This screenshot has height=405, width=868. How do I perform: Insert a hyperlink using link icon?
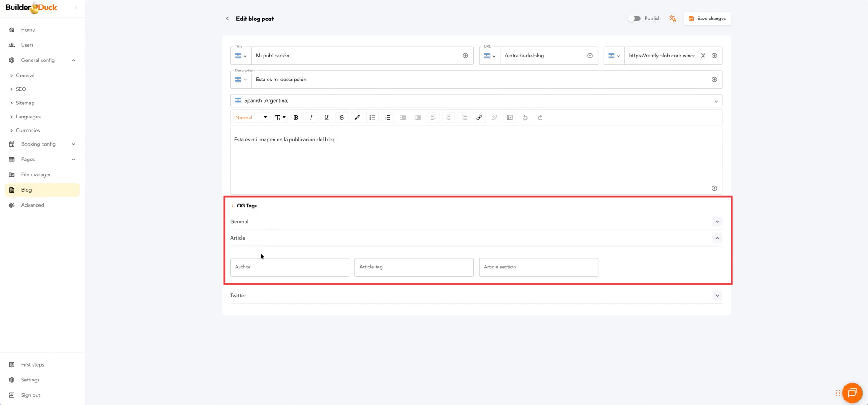tap(479, 118)
